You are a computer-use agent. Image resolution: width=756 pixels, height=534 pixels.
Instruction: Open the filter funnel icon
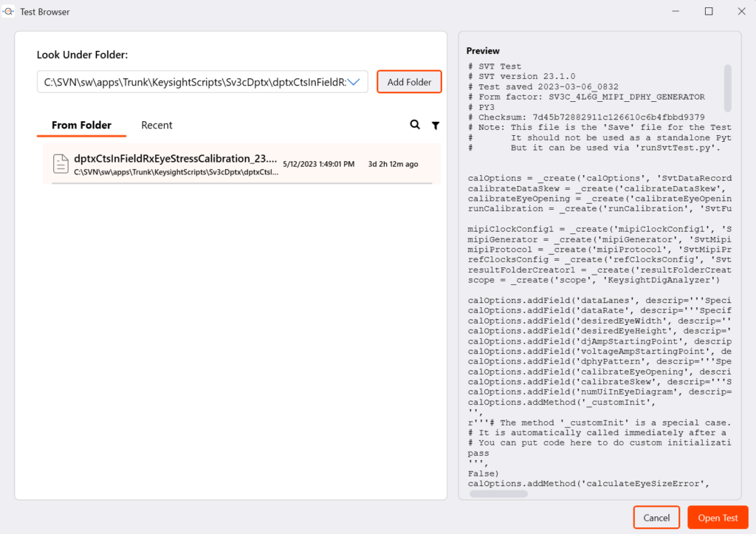pyautogui.click(x=436, y=126)
